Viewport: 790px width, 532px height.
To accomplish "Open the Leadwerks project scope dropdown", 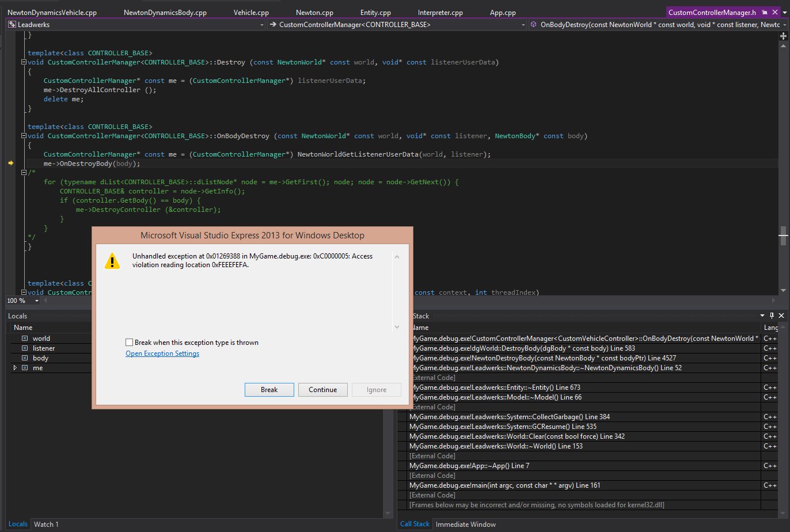I will coord(262,25).
